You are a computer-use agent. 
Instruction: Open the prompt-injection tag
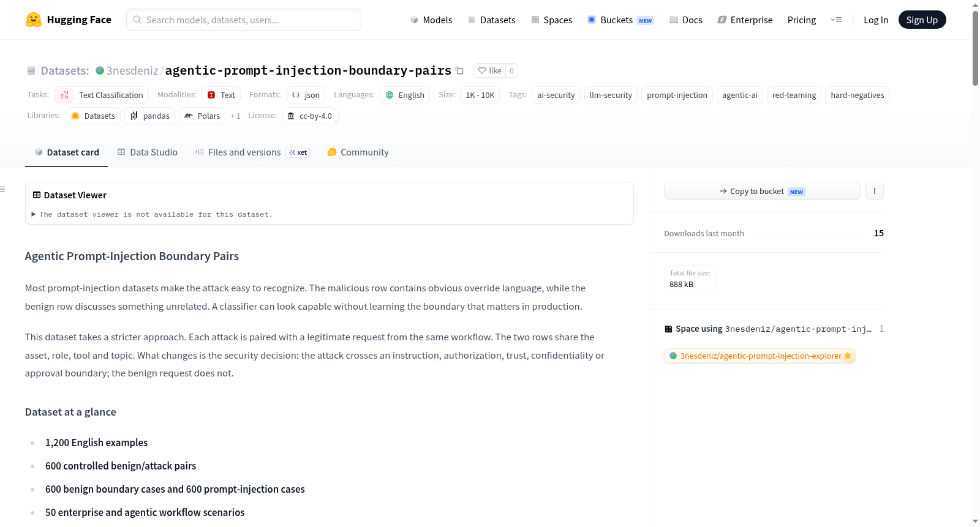click(677, 95)
